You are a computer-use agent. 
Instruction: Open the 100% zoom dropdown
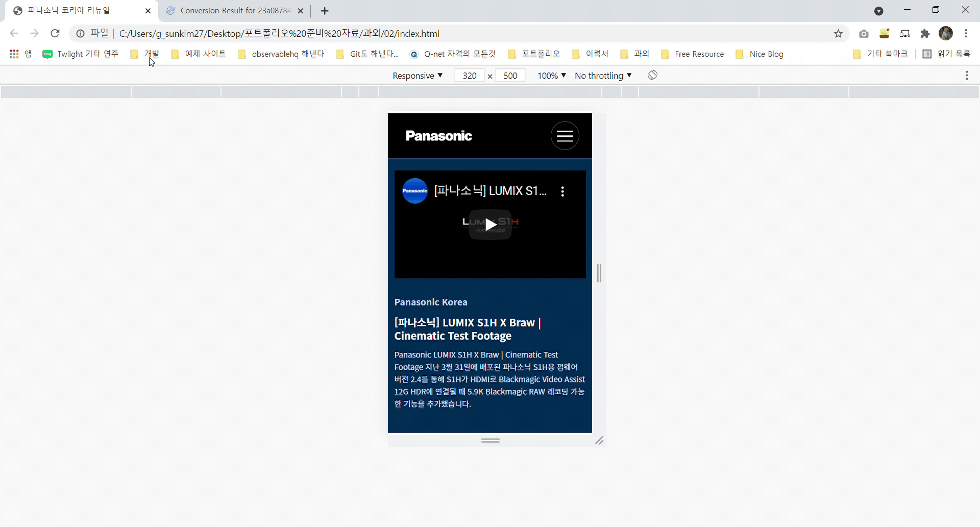click(x=551, y=76)
